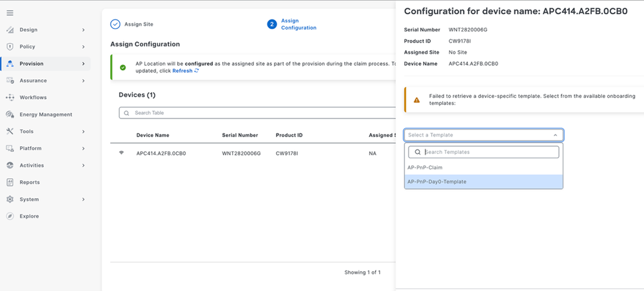Screen dimensions: 644x291
Task: Click the Refresh link
Action: (186, 71)
